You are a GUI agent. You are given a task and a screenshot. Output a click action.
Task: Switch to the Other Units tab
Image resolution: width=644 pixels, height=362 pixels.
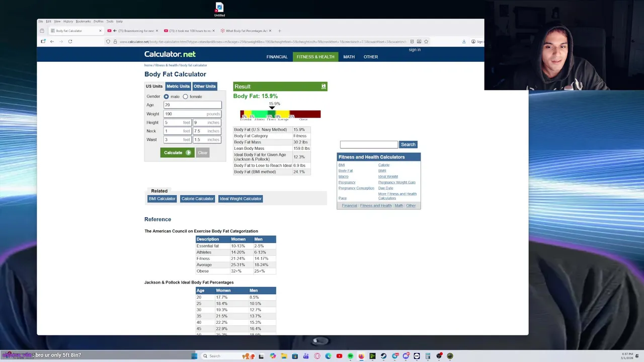pyautogui.click(x=205, y=86)
